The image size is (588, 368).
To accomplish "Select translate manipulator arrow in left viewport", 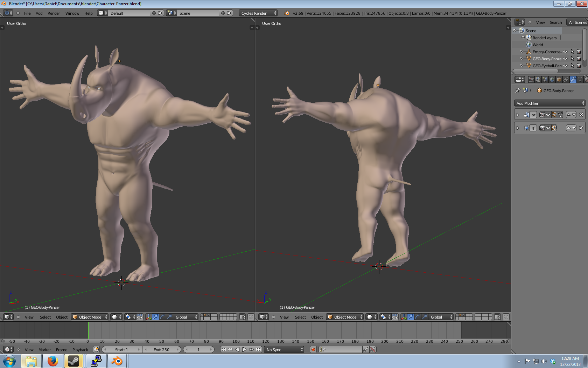I will pos(155,317).
